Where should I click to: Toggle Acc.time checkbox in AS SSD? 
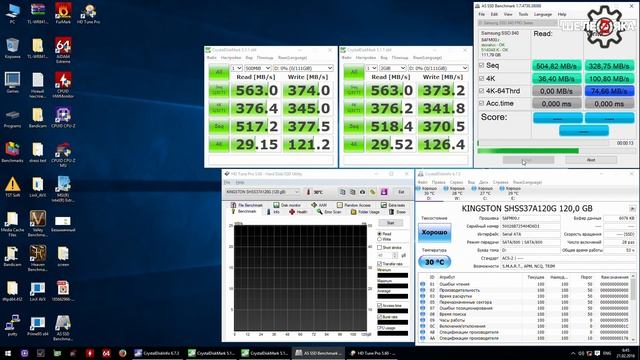pyautogui.click(x=482, y=103)
